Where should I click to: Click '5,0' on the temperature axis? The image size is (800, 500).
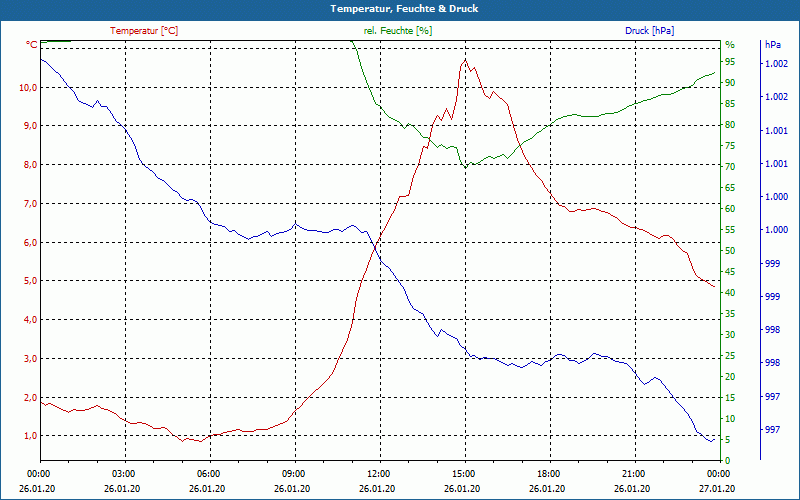[x=30, y=281]
